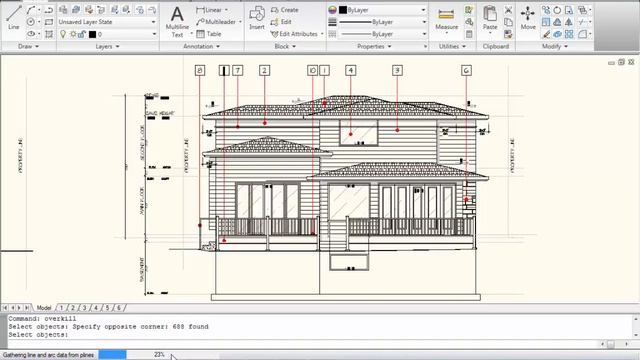
Task: Select the Array tool in Modify
Action: pyautogui.click(x=569, y=34)
